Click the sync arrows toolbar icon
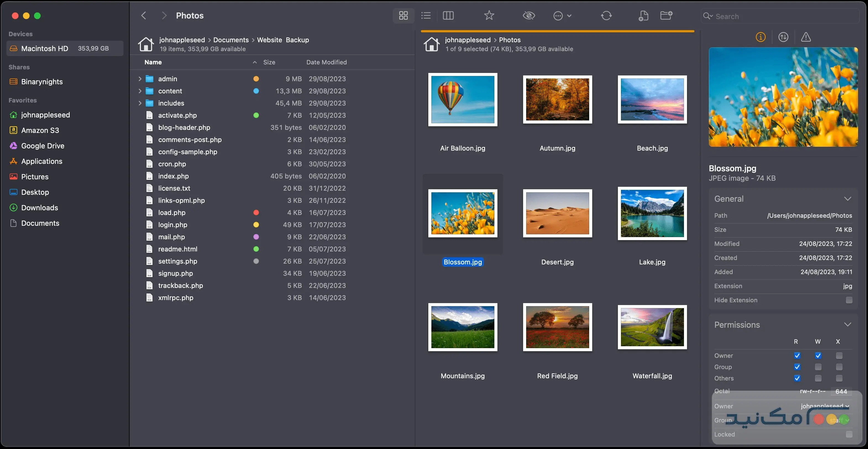 coord(606,15)
